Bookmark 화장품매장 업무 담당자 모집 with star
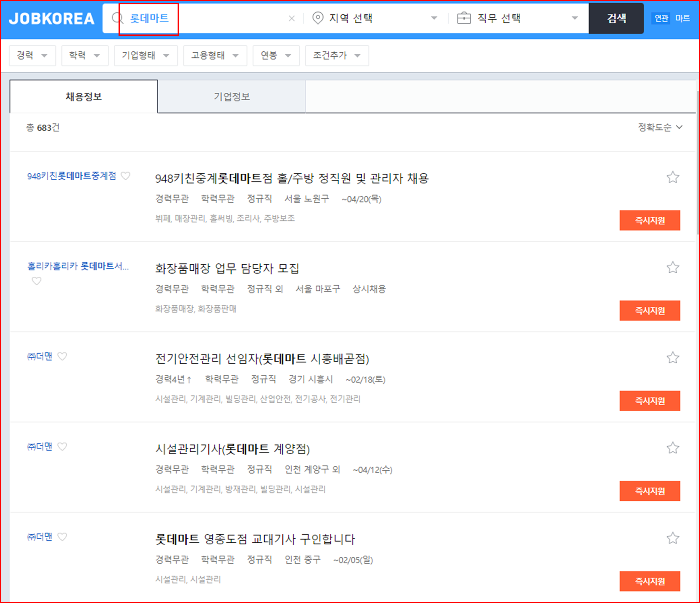 point(673,267)
